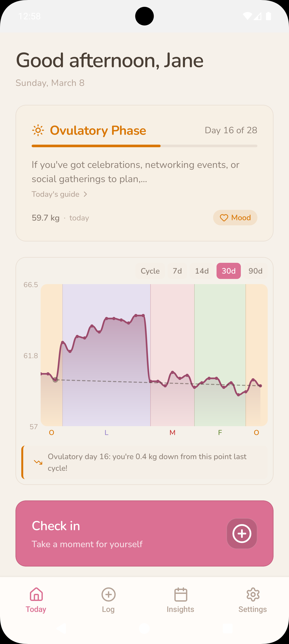Enable the Cycle chart view
Screen dimensions: 289x644
click(x=150, y=271)
